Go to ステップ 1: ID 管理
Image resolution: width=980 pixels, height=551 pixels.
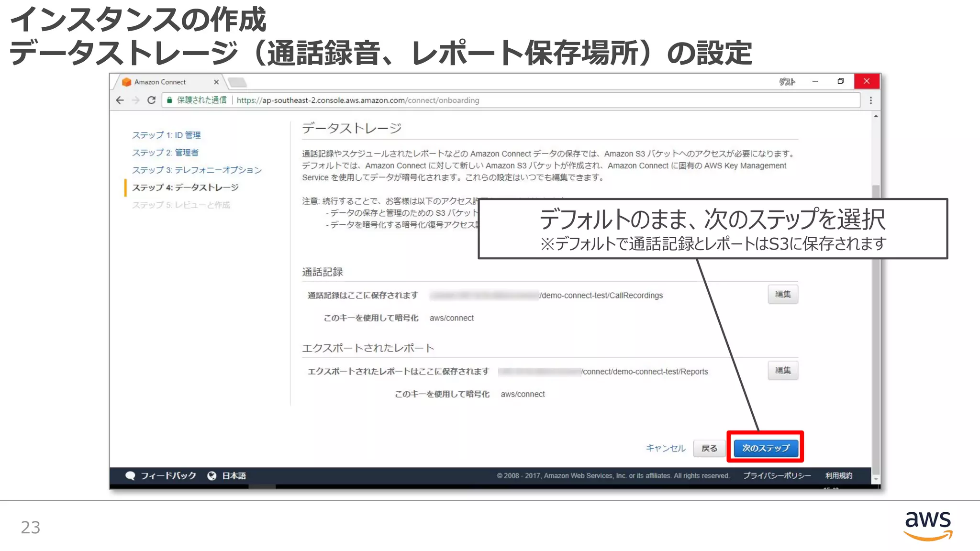click(166, 135)
